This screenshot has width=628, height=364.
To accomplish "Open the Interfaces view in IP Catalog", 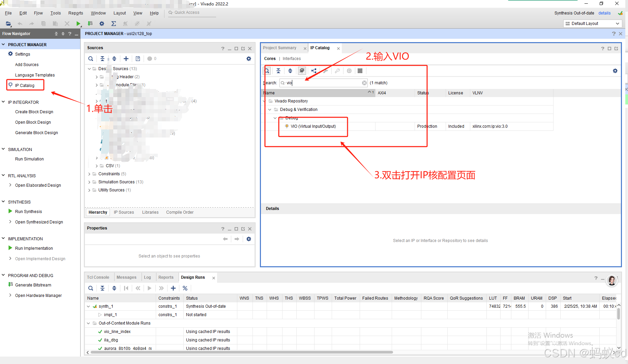I will [x=292, y=59].
